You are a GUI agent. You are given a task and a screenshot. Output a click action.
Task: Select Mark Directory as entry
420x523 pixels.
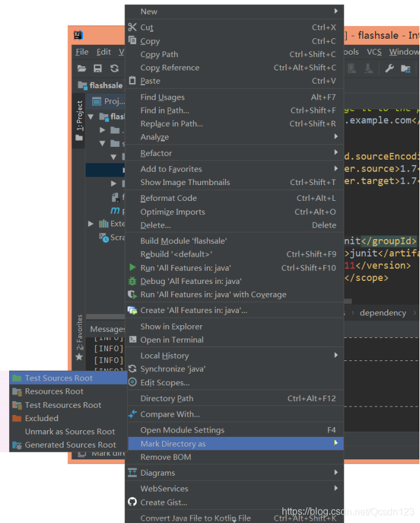tap(235, 444)
